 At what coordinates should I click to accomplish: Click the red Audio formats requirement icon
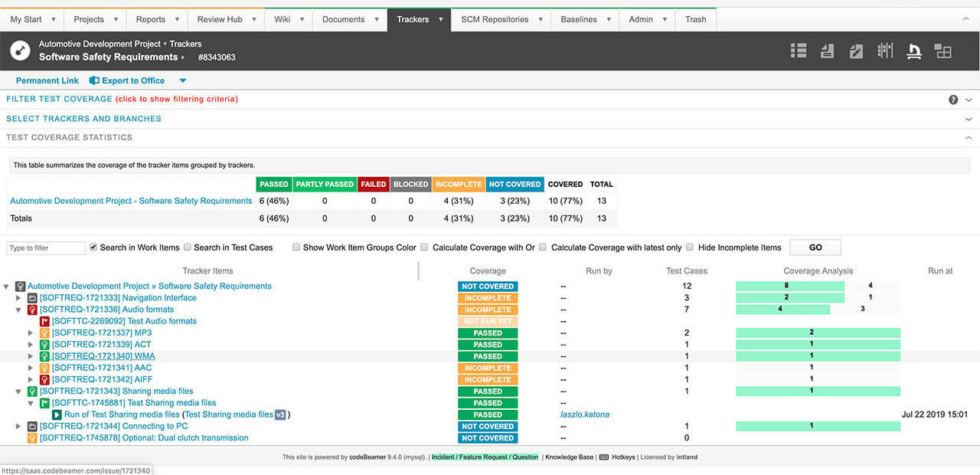33,310
